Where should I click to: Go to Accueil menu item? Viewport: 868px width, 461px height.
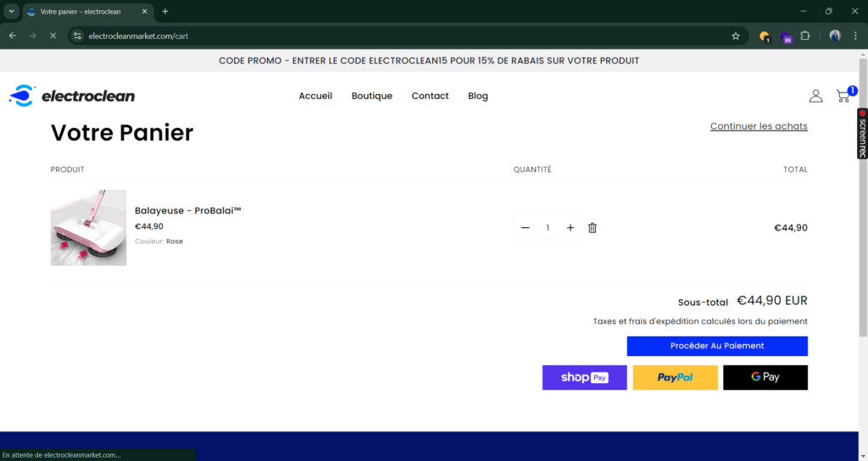(315, 96)
